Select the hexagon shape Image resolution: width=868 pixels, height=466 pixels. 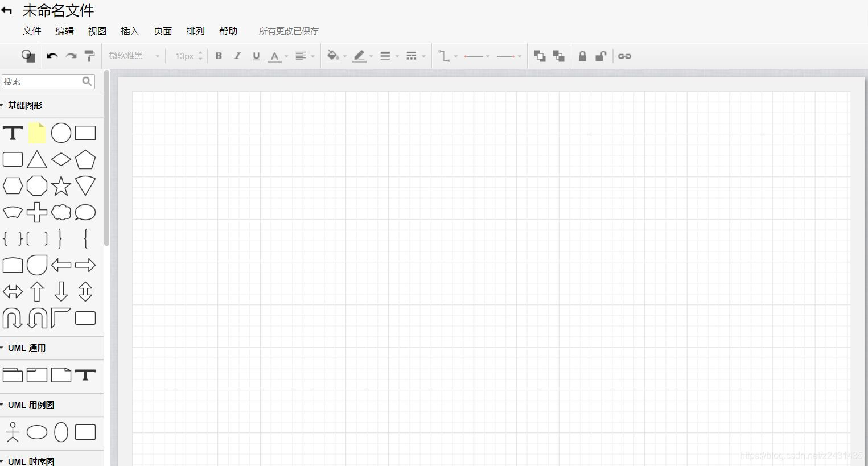13,185
